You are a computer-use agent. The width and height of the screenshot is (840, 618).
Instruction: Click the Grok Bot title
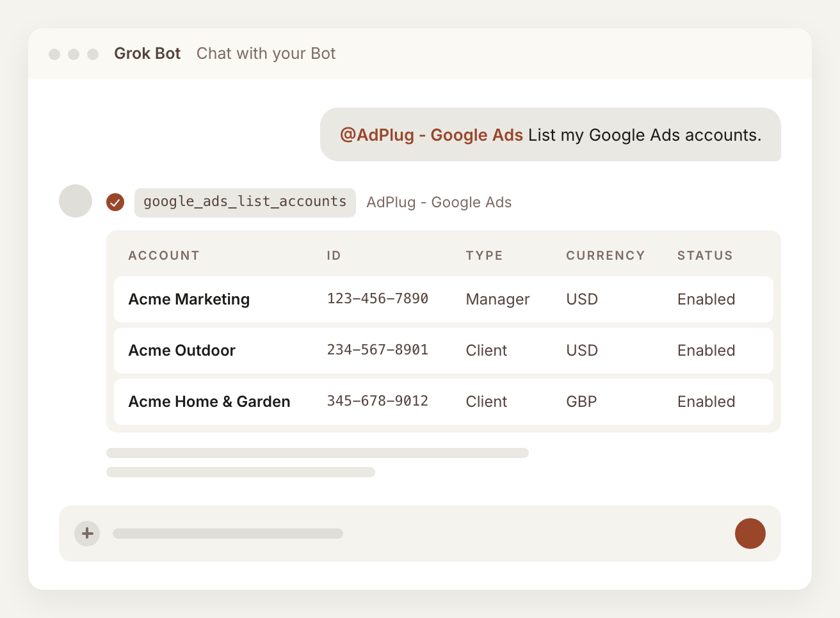(x=147, y=54)
